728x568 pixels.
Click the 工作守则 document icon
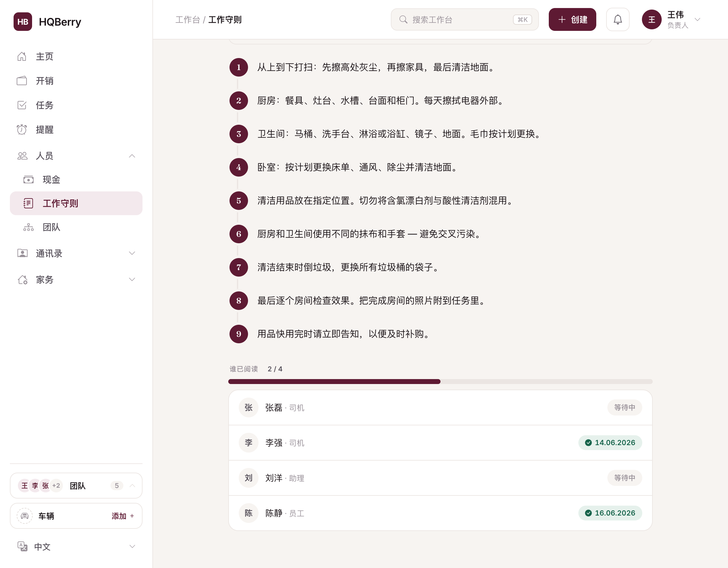[28, 203]
